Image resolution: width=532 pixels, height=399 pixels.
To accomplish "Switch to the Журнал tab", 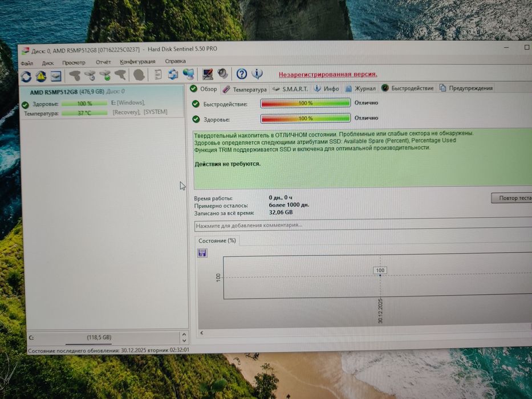I will tap(360, 88).
